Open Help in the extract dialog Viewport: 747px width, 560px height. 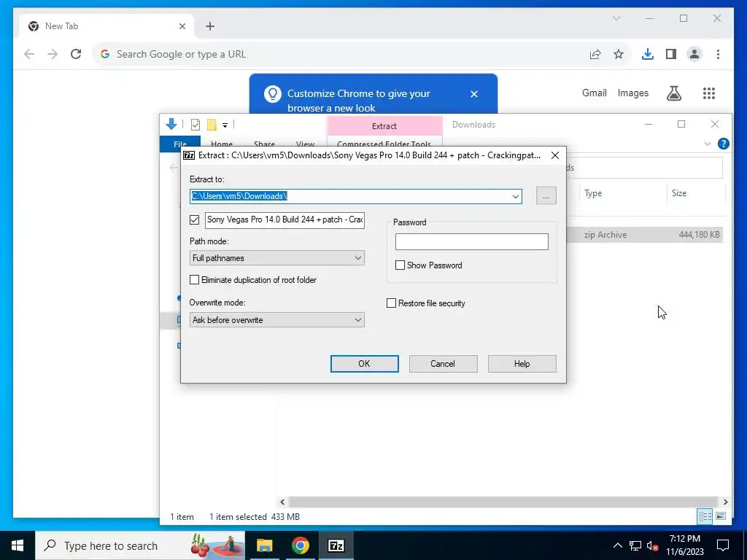coord(522,364)
